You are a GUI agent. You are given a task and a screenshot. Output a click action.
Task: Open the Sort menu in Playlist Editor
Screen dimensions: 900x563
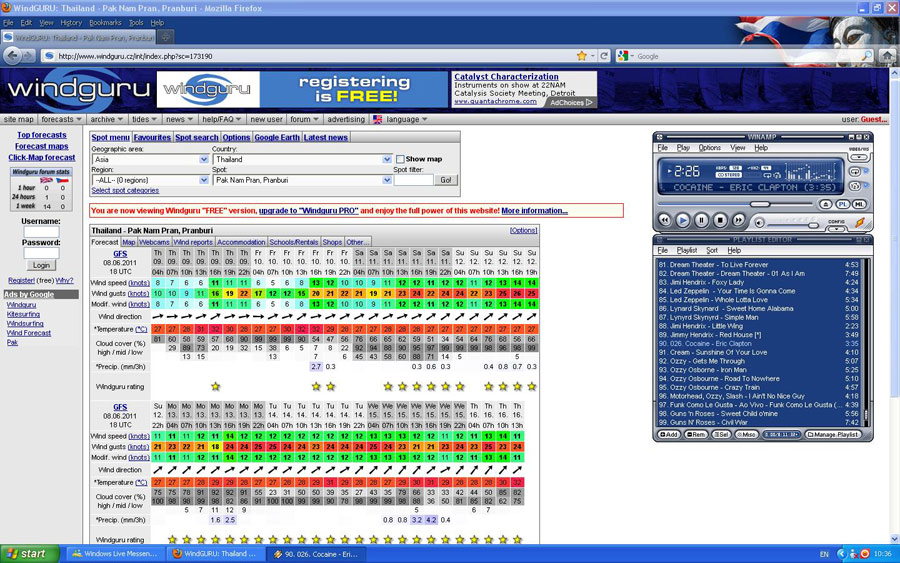click(x=712, y=250)
